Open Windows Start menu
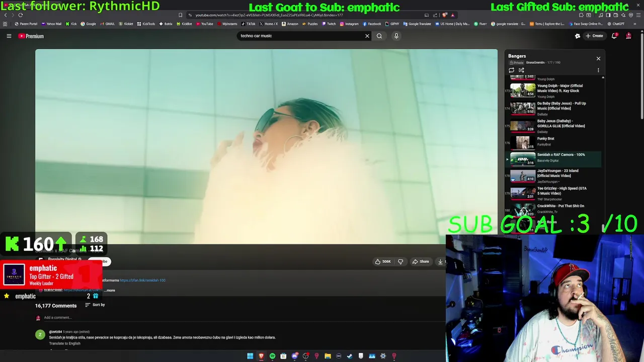644x362 pixels. [250, 356]
